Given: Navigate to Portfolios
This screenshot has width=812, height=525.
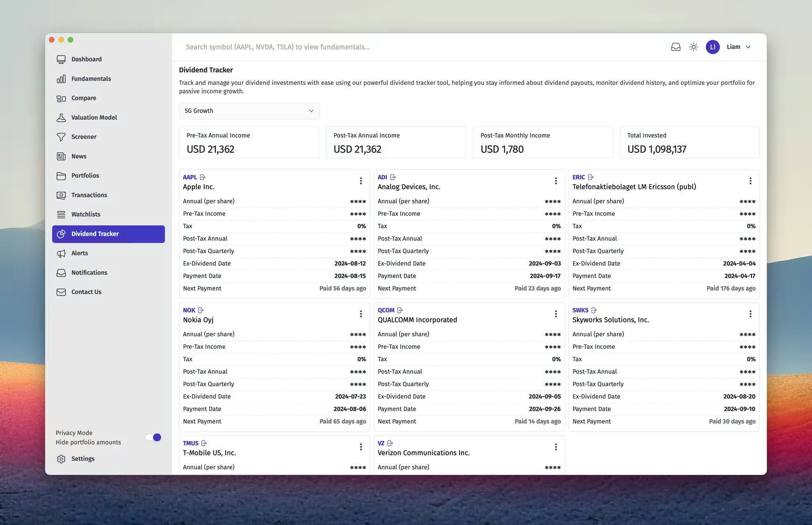Looking at the screenshot, I should click(108, 176).
